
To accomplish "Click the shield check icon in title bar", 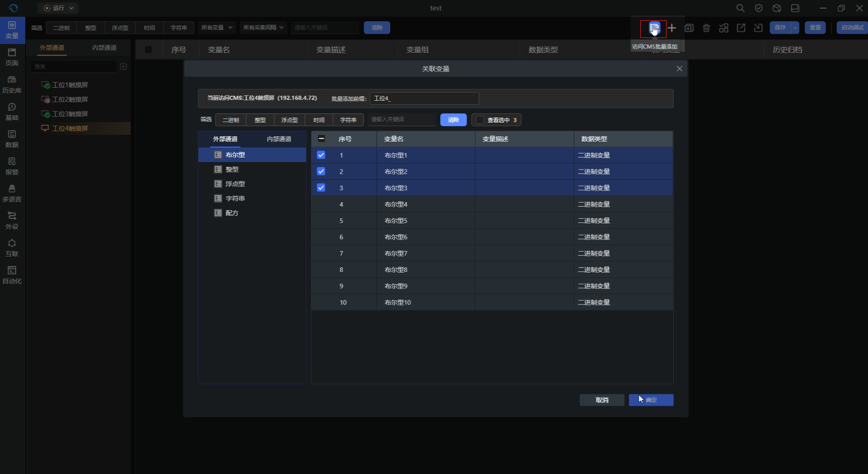I will (x=759, y=8).
